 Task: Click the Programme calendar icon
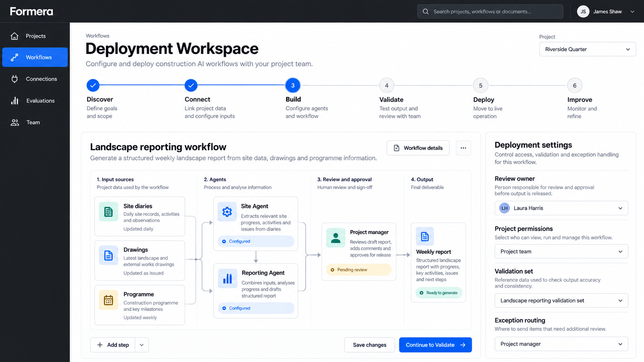[109, 300]
